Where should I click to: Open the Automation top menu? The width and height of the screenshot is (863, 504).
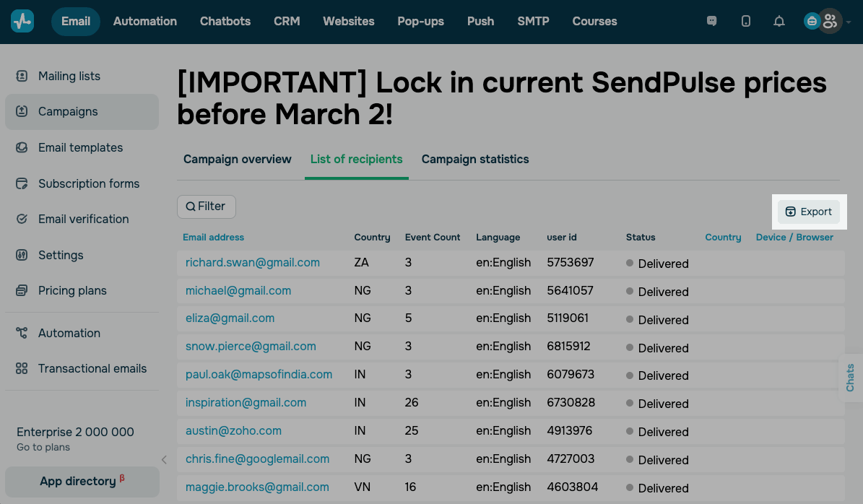[145, 21]
